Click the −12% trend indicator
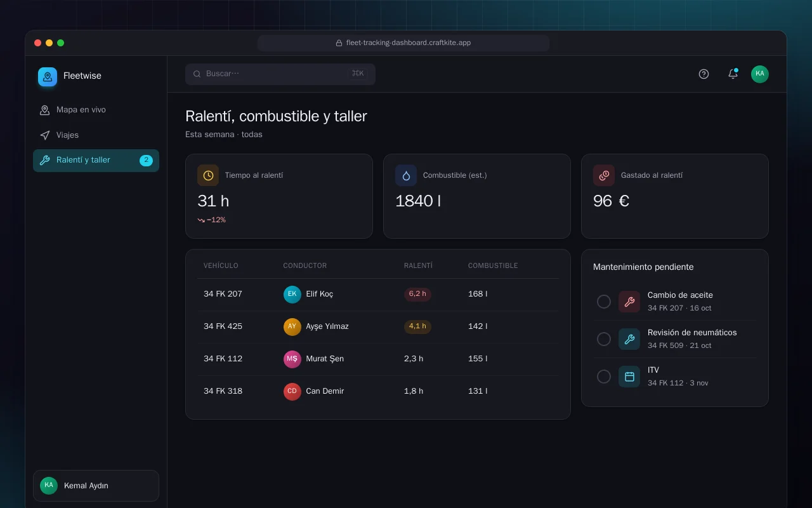Image resolution: width=812 pixels, height=508 pixels. (x=211, y=220)
